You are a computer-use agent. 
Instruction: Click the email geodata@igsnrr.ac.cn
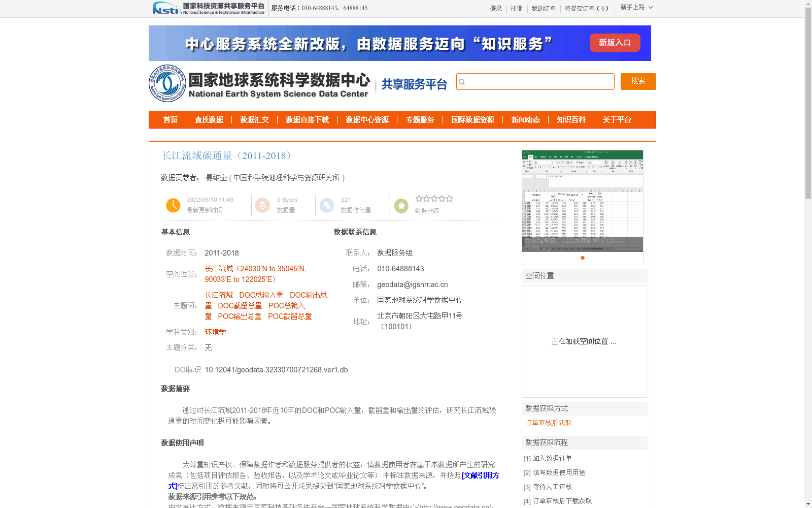coord(413,284)
